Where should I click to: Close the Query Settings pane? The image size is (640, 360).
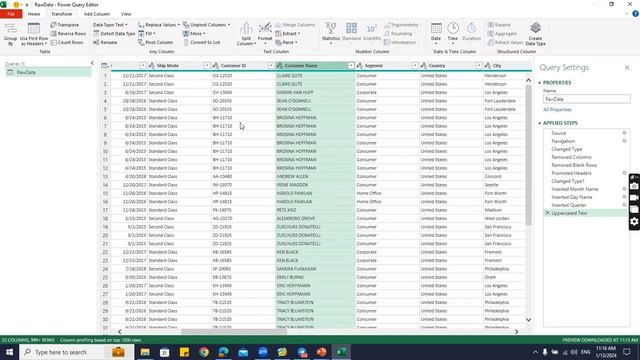click(x=627, y=68)
